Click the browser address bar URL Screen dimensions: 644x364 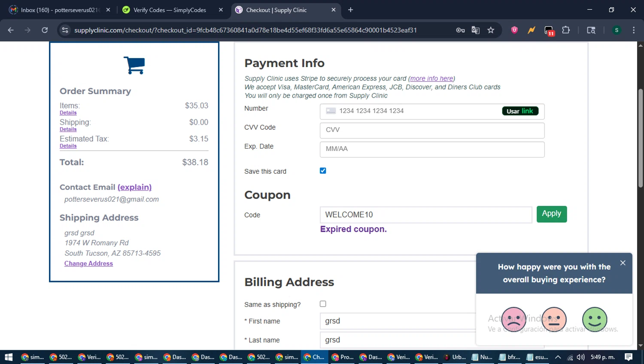[245, 30]
